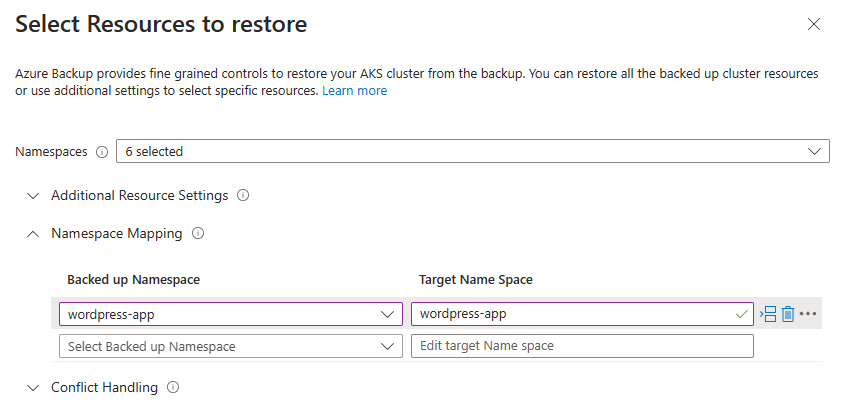Open the 'Select Backed up Namespace' dropdown
The image size is (846, 412).
(x=230, y=346)
